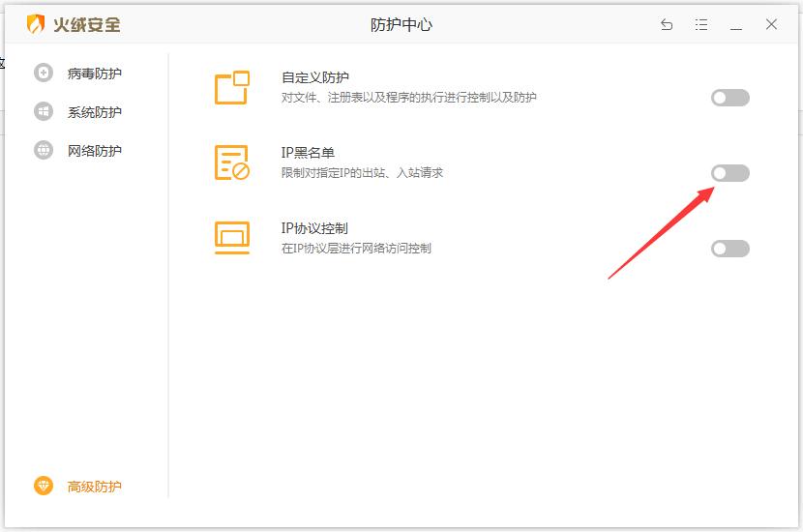Turn on the IP黑名单 toggle
803x532 pixels.
pyautogui.click(x=730, y=173)
